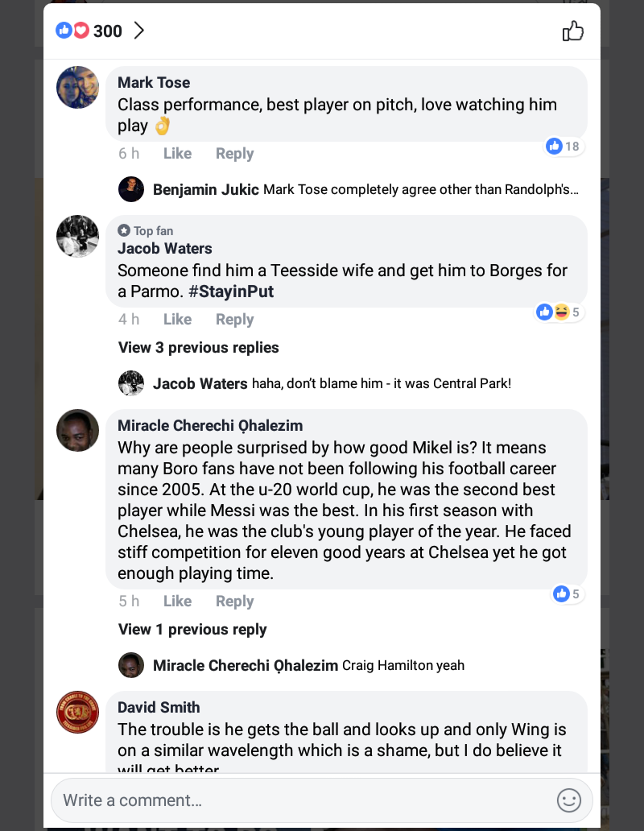Like Mark Tose's comment

pyautogui.click(x=177, y=154)
